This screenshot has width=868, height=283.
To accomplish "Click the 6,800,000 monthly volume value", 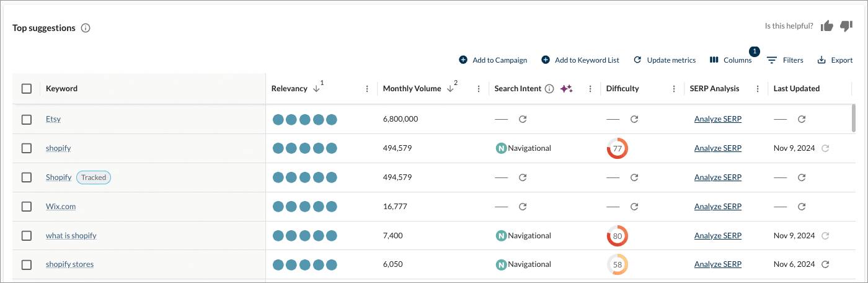I will 401,119.
